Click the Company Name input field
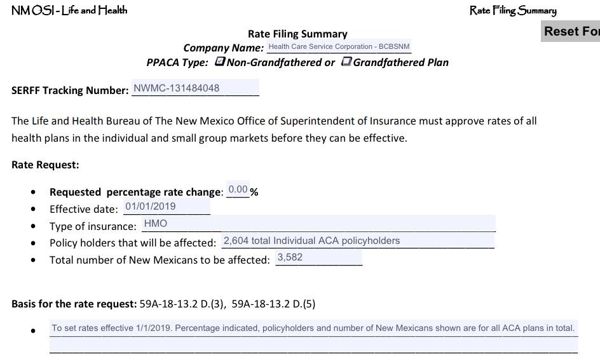 [x=339, y=47]
